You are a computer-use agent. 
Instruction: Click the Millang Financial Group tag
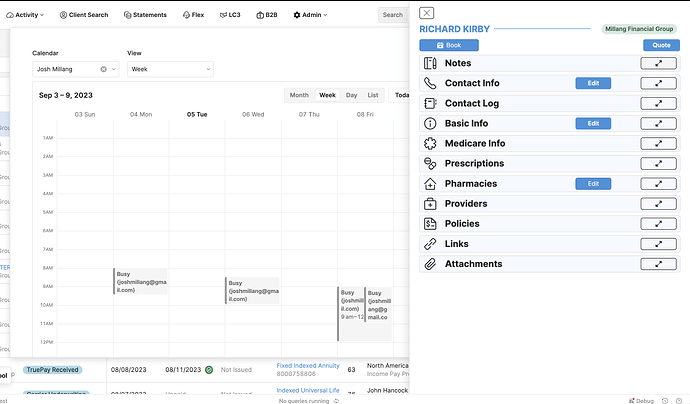pos(639,29)
